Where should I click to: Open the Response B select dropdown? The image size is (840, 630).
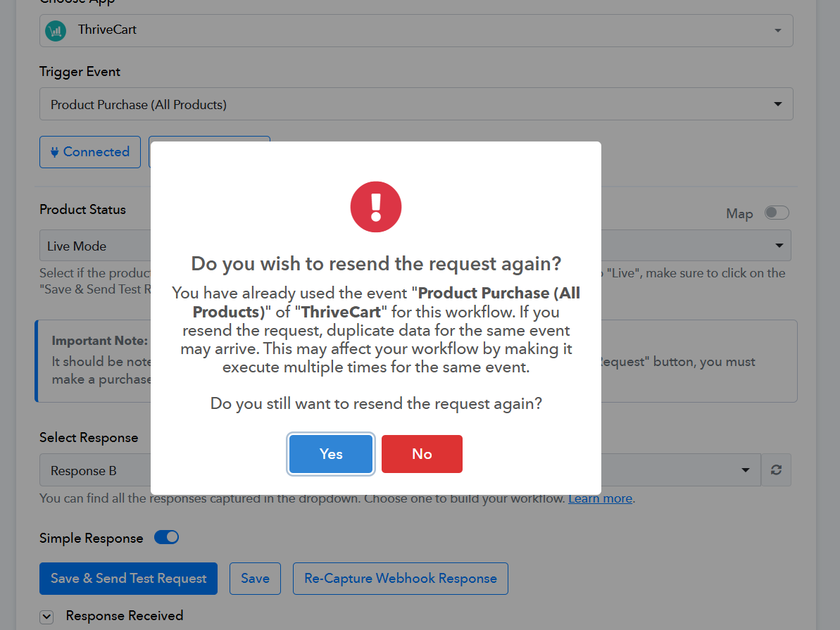[x=400, y=470]
